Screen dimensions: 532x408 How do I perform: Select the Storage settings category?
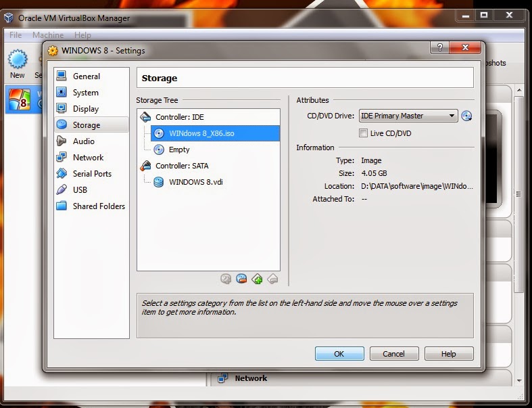click(92, 125)
